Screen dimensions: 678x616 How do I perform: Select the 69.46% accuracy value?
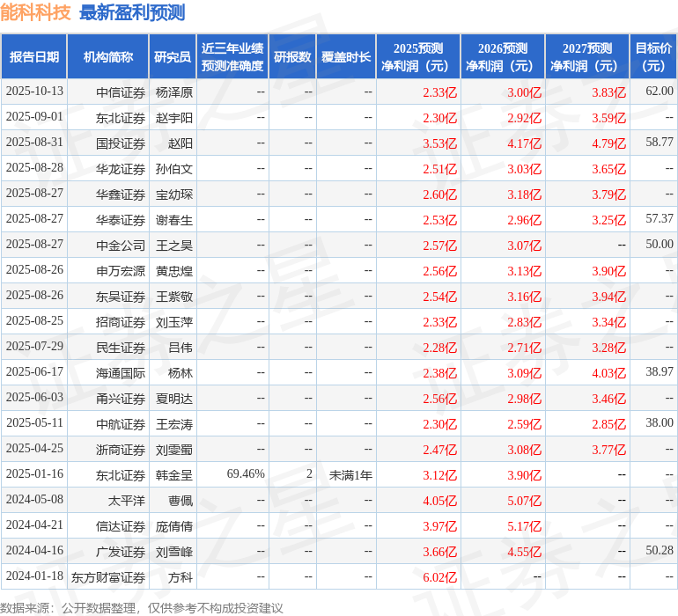246,475
